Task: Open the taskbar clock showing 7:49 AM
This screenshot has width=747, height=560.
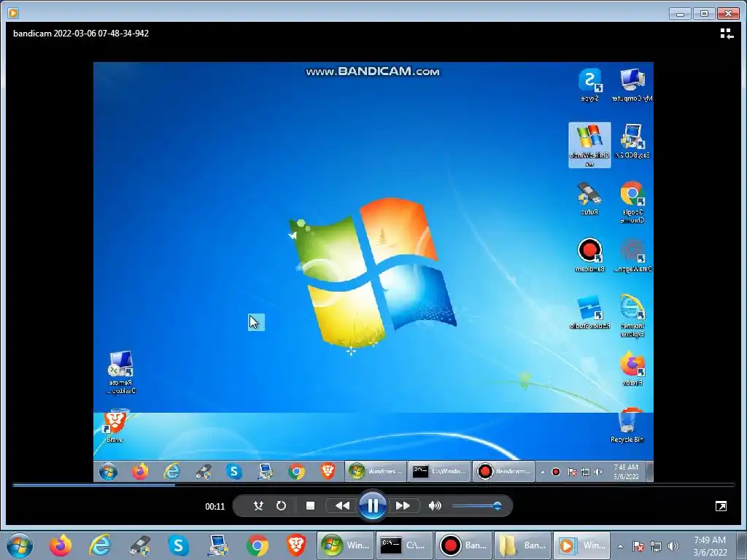Action: (710, 546)
